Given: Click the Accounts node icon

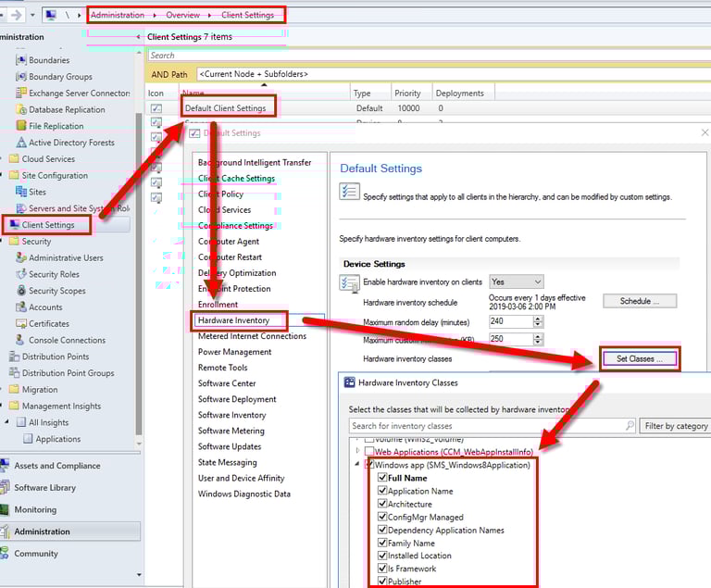Looking at the screenshot, I should tap(21, 307).
